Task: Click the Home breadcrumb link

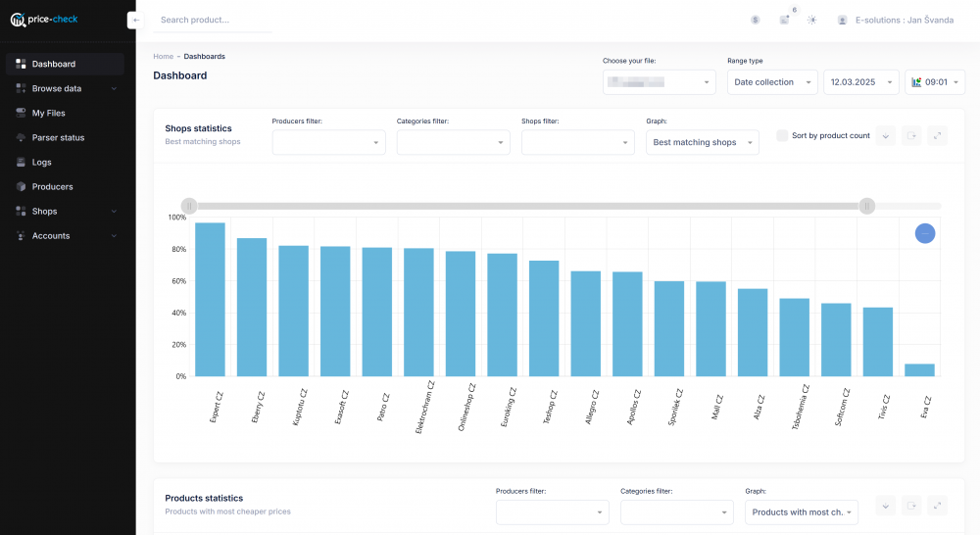Action: pyautogui.click(x=163, y=57)
